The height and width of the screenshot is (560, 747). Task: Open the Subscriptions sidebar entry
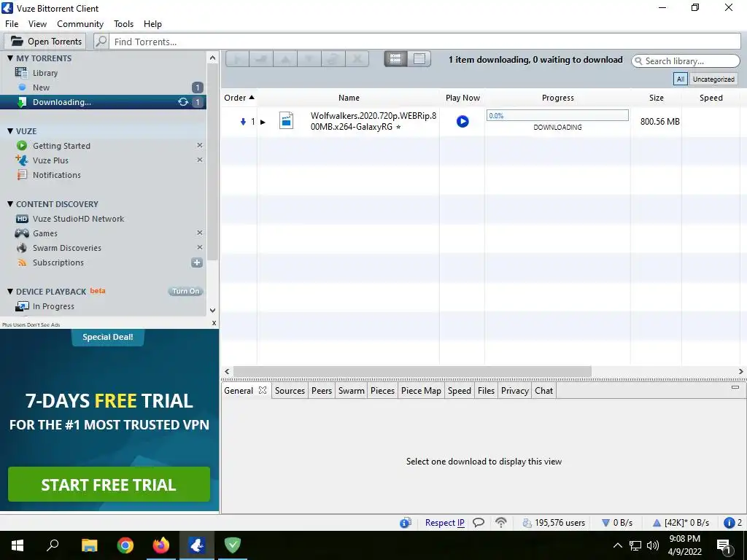(x=58, y=262)
